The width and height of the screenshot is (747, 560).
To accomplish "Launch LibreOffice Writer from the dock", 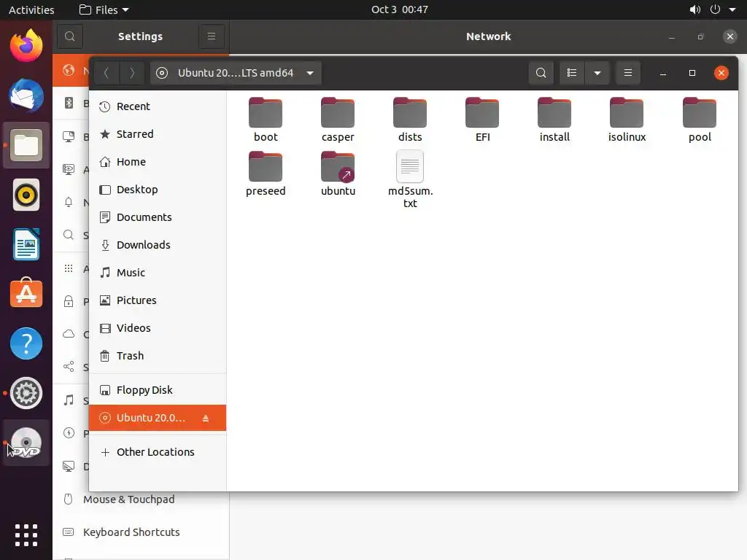I will click(26, 244).
